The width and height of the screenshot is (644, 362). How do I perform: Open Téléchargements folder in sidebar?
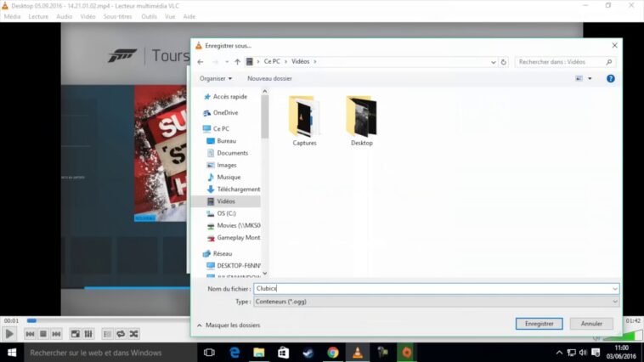pos(234,189)
